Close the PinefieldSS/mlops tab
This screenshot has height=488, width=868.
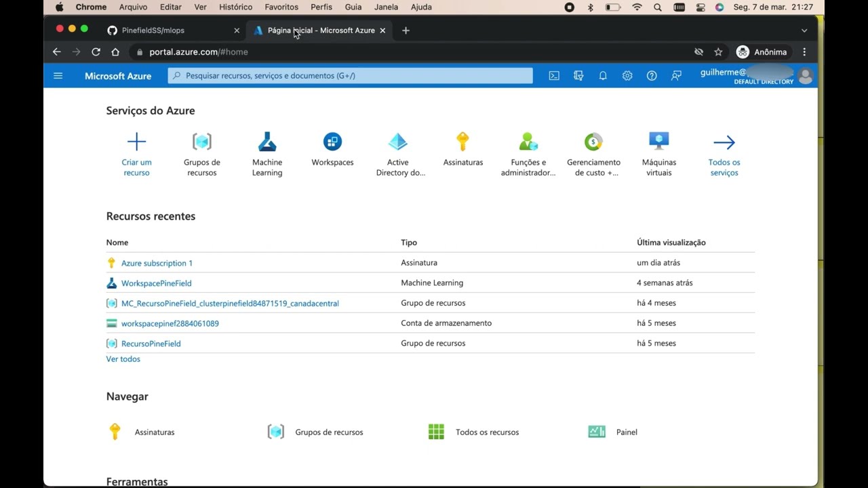[237, 30]
